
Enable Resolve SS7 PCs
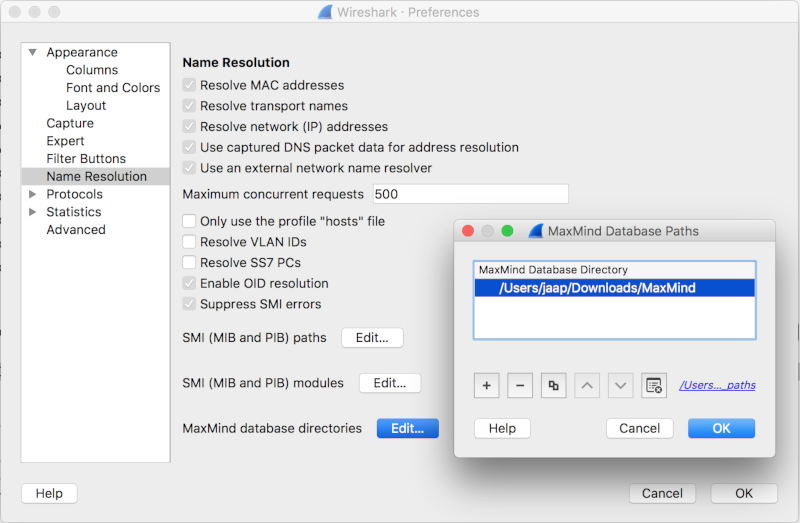tap(189, 262)
